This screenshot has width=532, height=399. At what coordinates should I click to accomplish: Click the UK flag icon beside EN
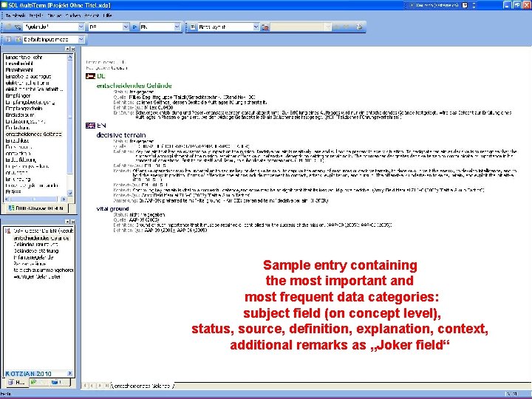tap(90, 126)
